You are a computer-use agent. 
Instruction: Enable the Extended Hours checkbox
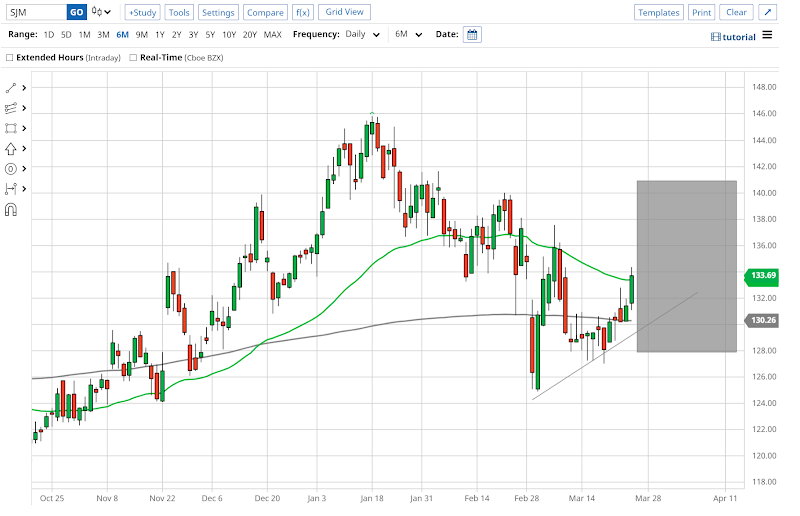click(x=10, y=58)
